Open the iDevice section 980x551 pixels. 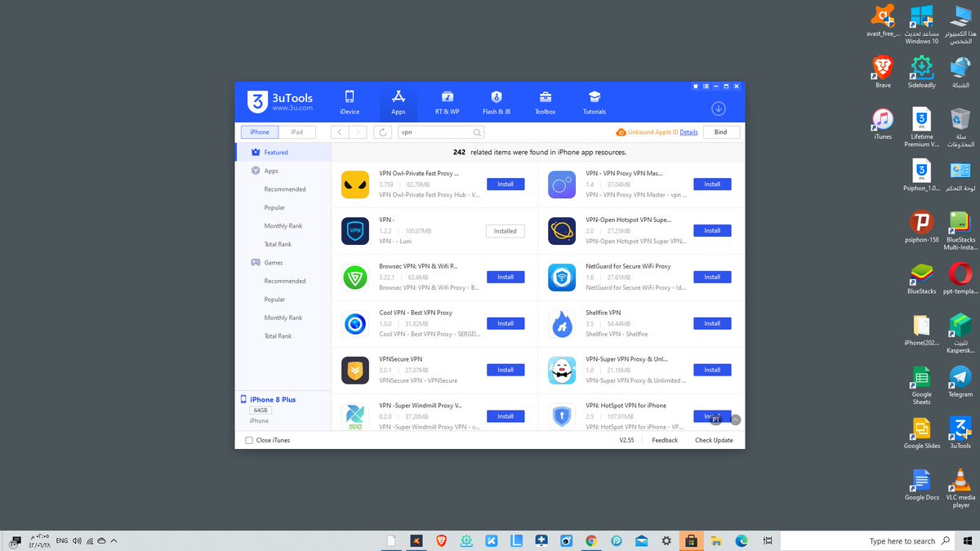pos(350,102)
